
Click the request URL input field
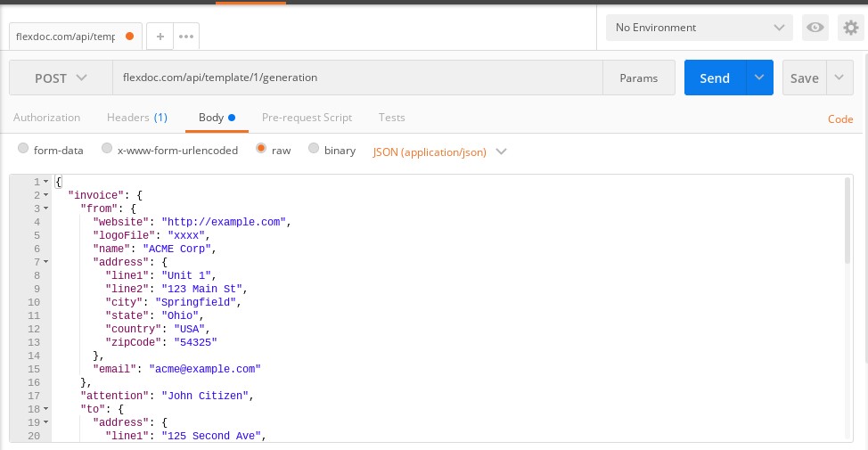[x=356, y=78]
